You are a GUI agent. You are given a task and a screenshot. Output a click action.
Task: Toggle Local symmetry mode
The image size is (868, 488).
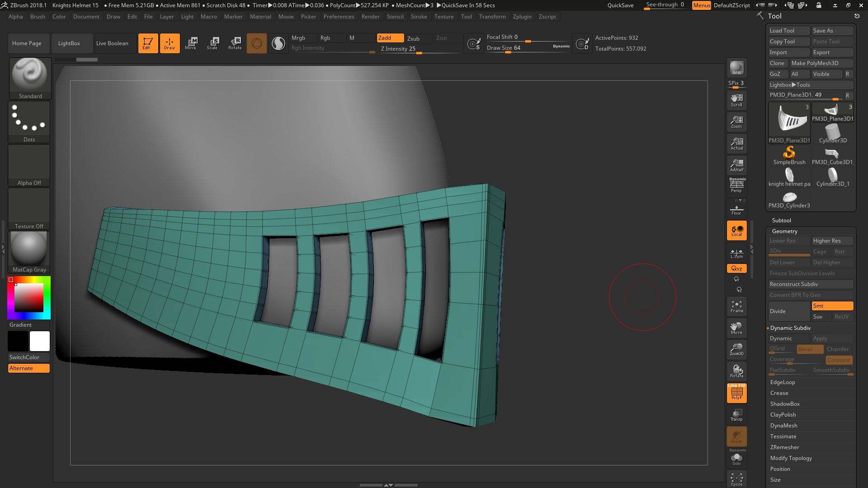[x=736, y=230]
